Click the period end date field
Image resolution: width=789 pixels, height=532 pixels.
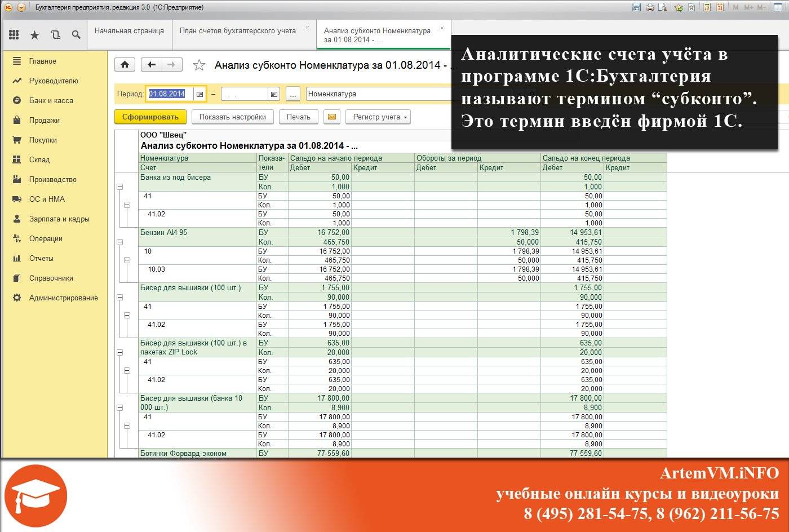click(x=245, y=94)
